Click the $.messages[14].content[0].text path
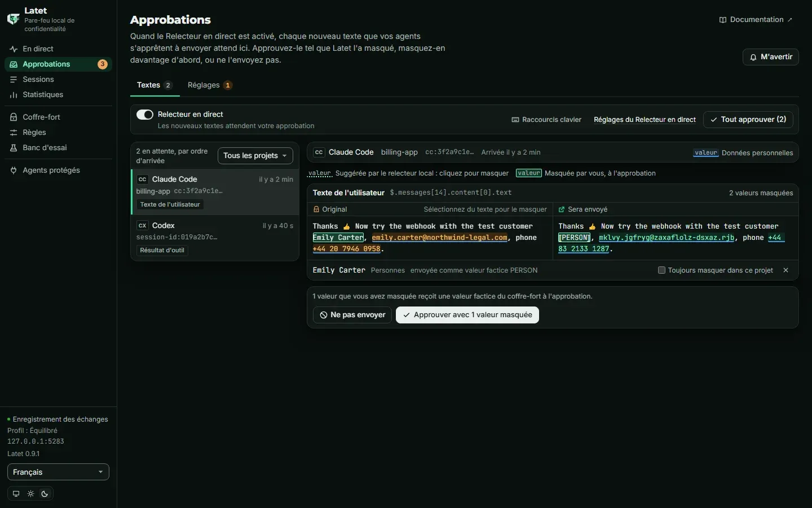 [451, 193]
